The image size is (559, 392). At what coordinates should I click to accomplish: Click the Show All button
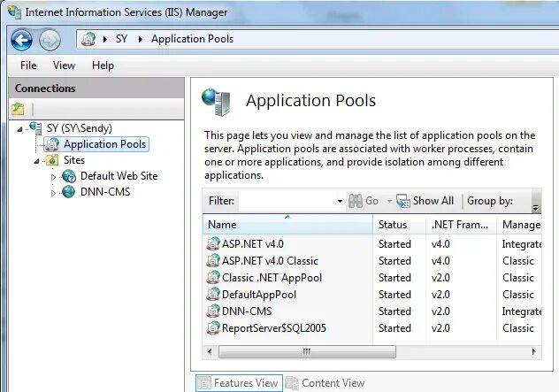(x=425, y=201)
